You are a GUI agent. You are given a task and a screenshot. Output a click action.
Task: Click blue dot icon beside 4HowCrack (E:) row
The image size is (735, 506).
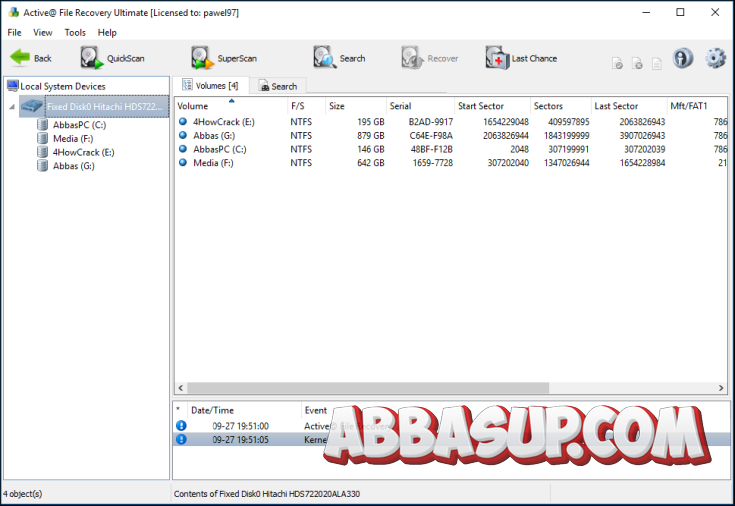coord(183,121)
